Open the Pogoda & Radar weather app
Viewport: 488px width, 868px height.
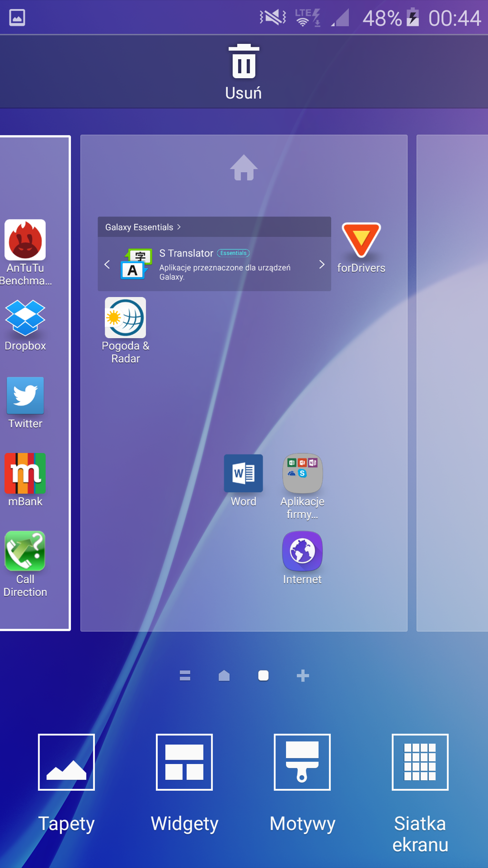pos(125,318)
